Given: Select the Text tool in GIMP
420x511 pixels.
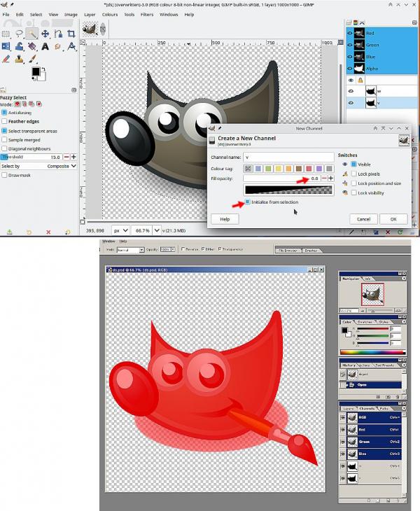Looking at the screenshot, I should [x=45, y=46].
